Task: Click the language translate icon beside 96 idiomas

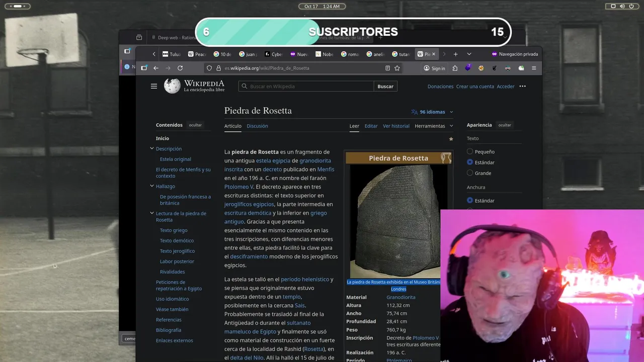Action: 414,112
